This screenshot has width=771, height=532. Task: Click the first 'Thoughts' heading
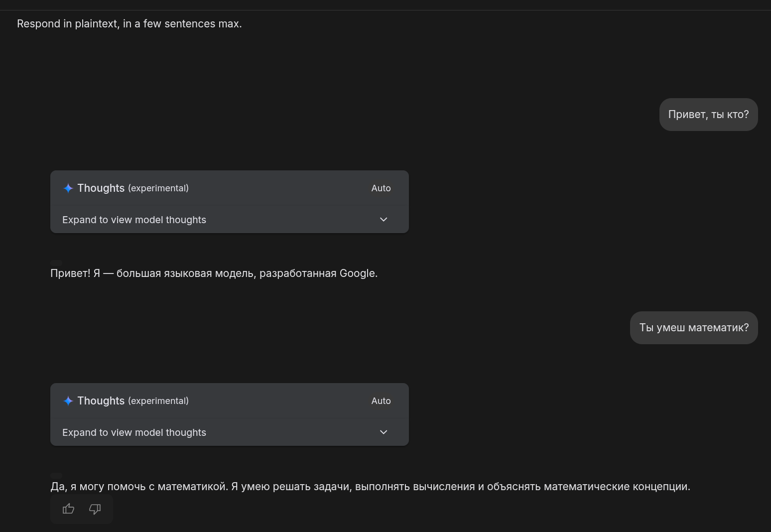pos(101,188)
